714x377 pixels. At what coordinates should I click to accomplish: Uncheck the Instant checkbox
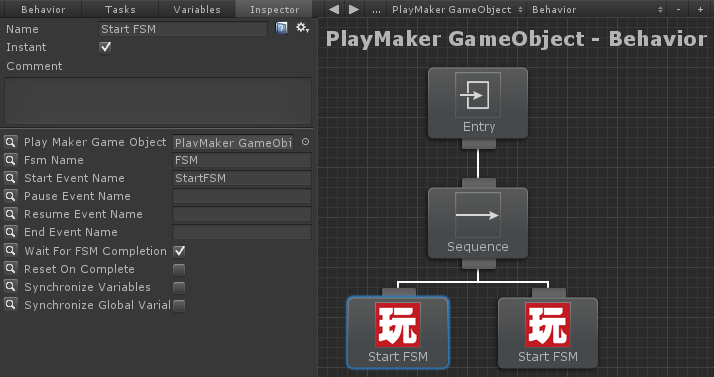pos(105,47)
